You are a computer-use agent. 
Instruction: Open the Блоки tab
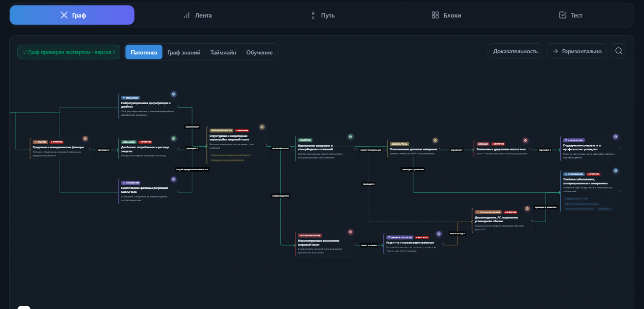[446, 15]
